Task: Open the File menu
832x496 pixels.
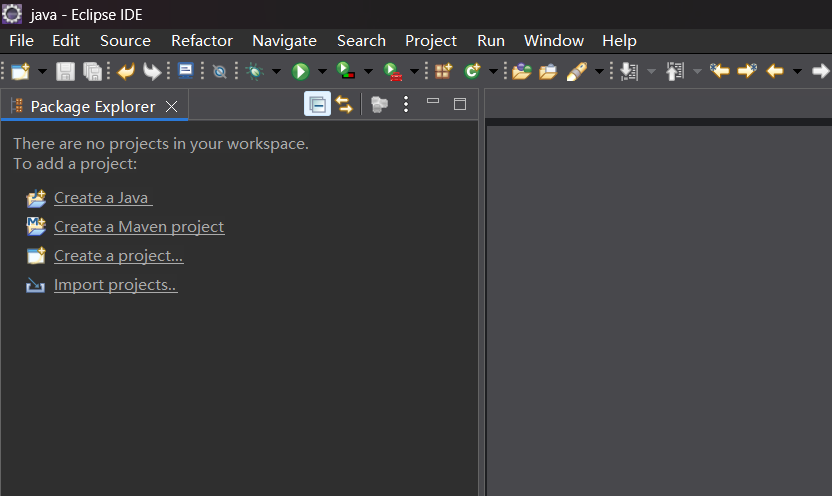Action: pyautogui.click(x=21, y=41)
